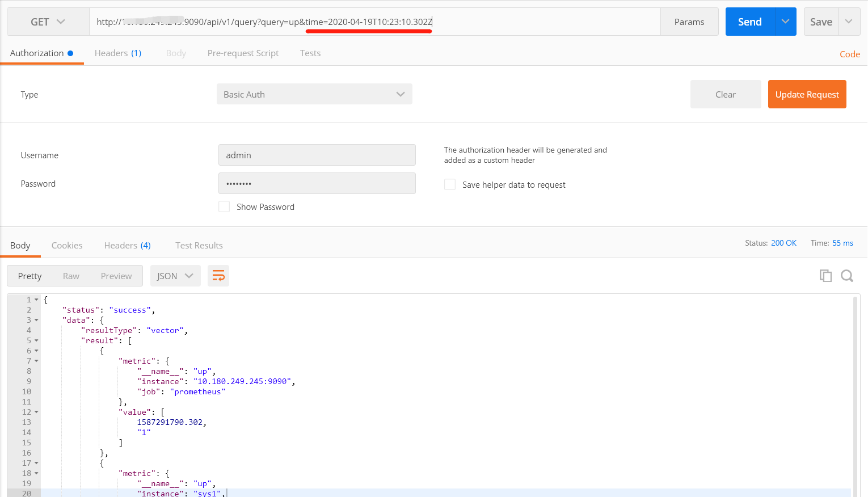The height and width of the screenshot is (497, 868).
Task: Click the Params icon next to the URL
Action: coord(689,22)
